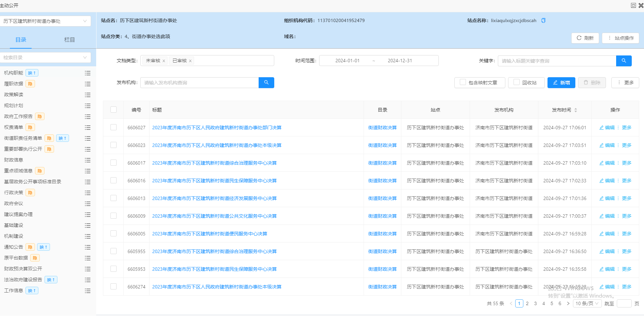The width and height of the screenshot is (644, 316).
Task: Click 街道财政决算 link in row 6606013
Action: (x=382, y=198)
